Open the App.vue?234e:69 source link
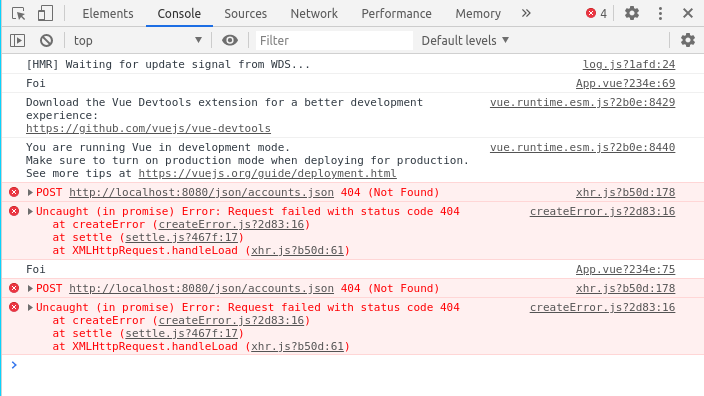The height and width of the screenshot is (396, 704). click(x=625, y=84)
